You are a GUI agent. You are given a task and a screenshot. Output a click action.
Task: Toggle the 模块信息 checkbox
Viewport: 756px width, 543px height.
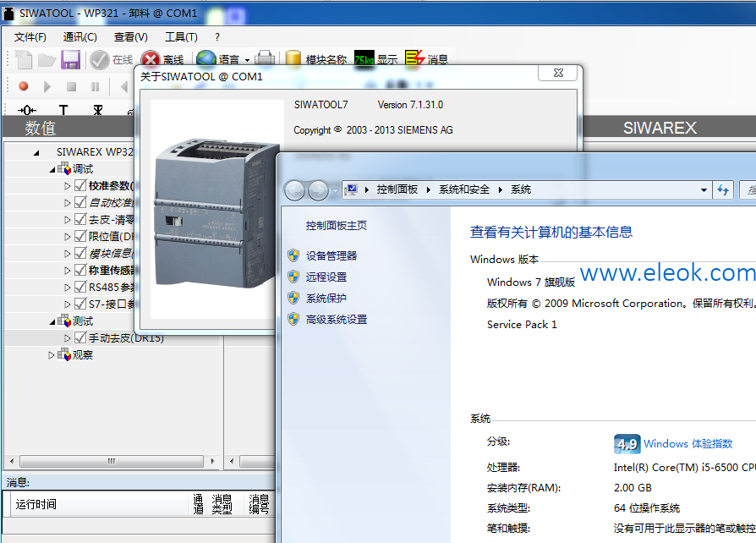pyautogui.click(x=80, y=253)
